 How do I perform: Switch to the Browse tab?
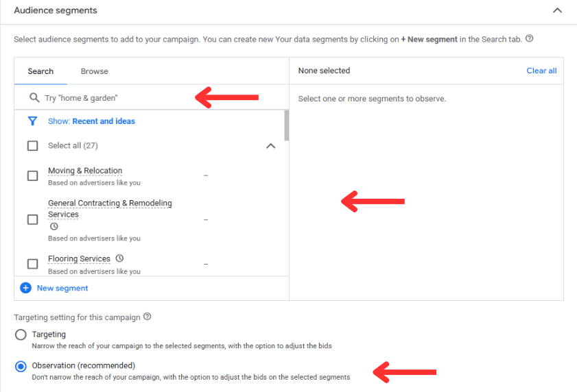pos(94,71)
